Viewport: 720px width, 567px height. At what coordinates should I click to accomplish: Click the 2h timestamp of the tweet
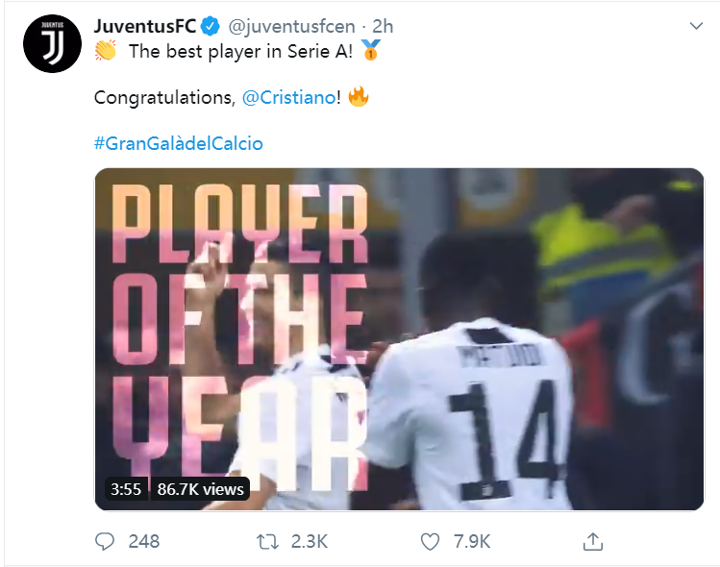click(x=383, y=25)
